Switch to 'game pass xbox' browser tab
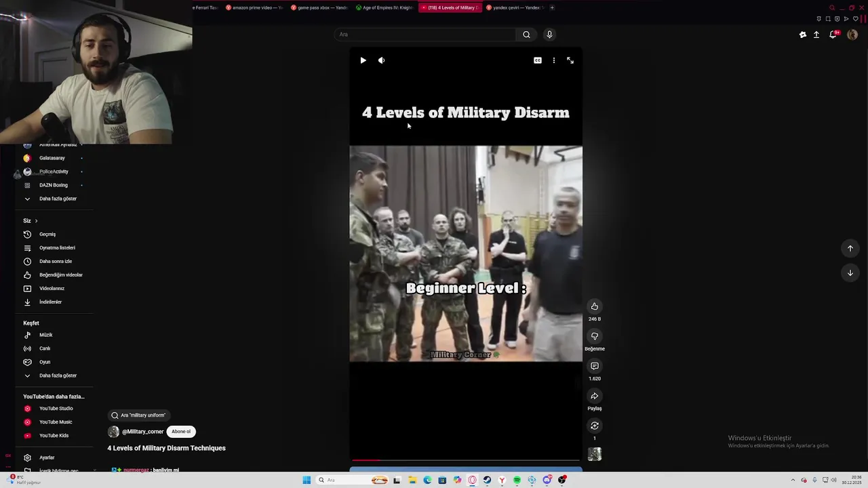Screen dimensions: 868x488 (x=319, y=7)
